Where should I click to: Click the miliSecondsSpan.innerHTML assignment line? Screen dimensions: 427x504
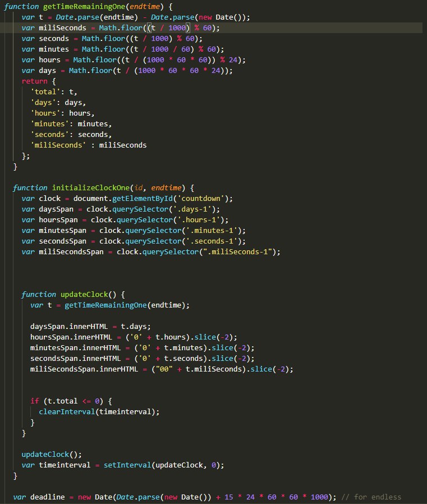(162, 369)
